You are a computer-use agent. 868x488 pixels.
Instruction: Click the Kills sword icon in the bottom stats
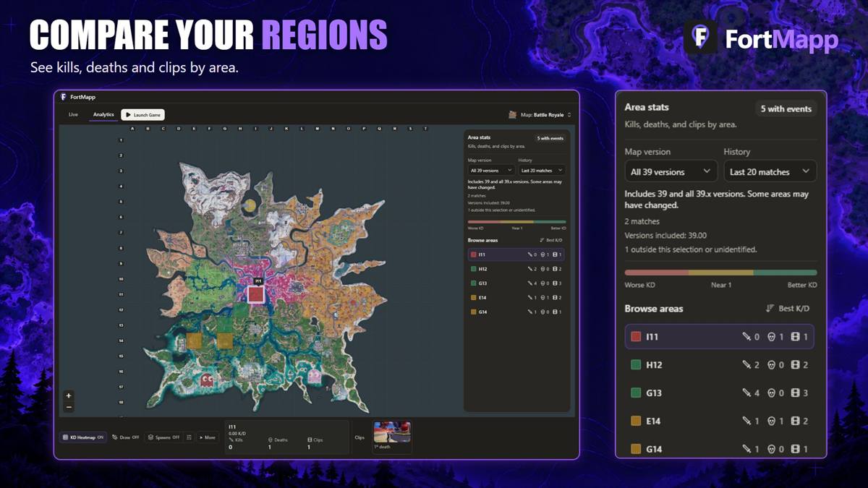[231, 440]
